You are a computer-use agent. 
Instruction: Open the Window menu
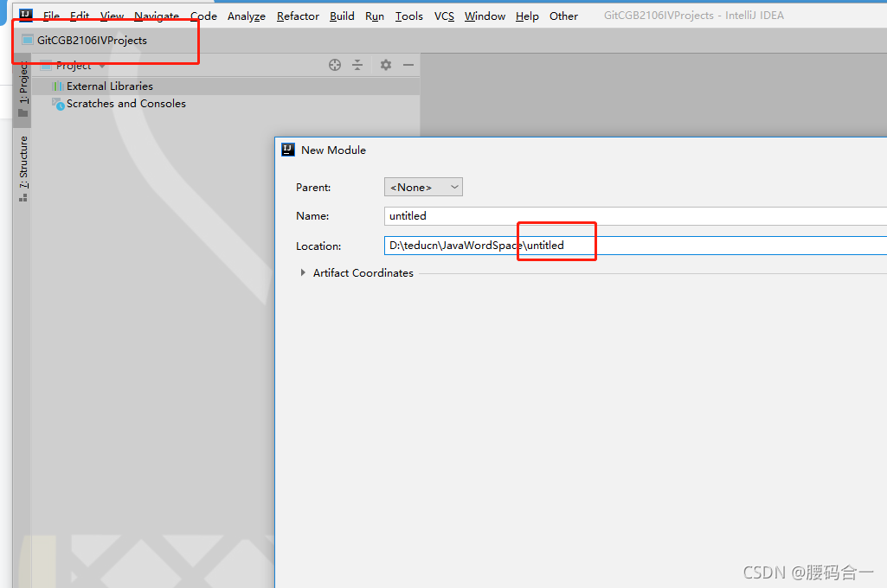(485, 16)
